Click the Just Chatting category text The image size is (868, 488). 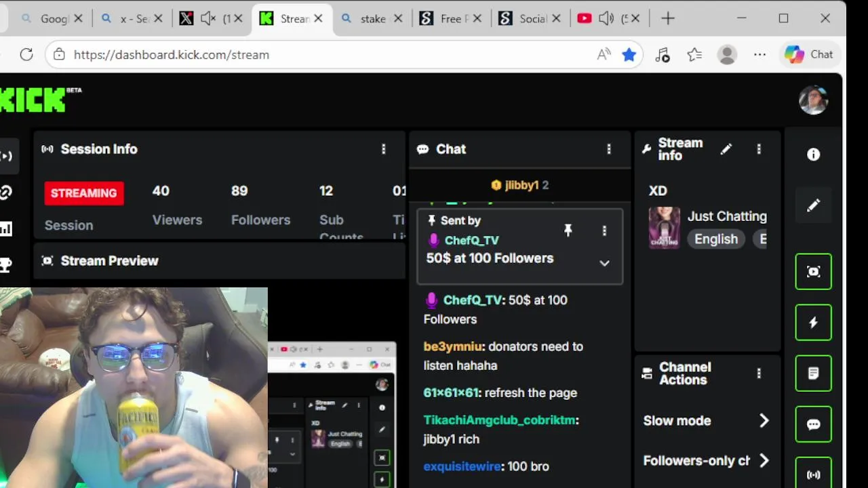pos(727,216)
